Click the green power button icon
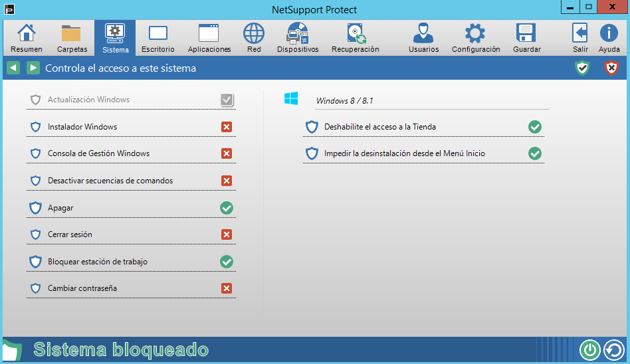Image resolution: width=630 pixels, height=364 pixels. pyautogui.click(x=590, y=350)
